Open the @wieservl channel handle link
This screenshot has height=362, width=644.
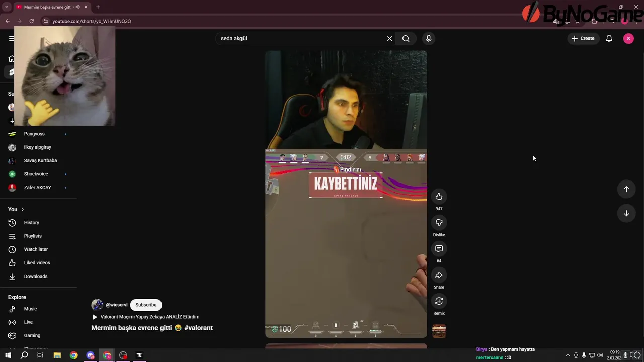coord(117,305)
